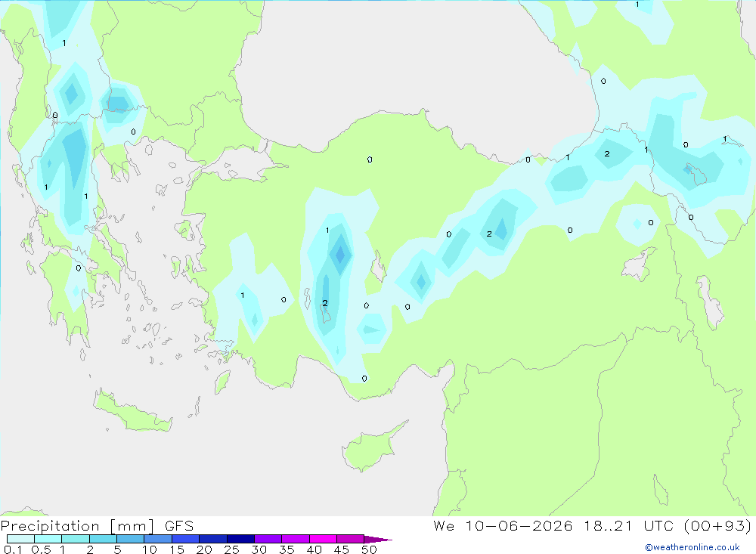Pick the 45–50 mm legend color swatch

pyautogui.click(x=351, y=539)
